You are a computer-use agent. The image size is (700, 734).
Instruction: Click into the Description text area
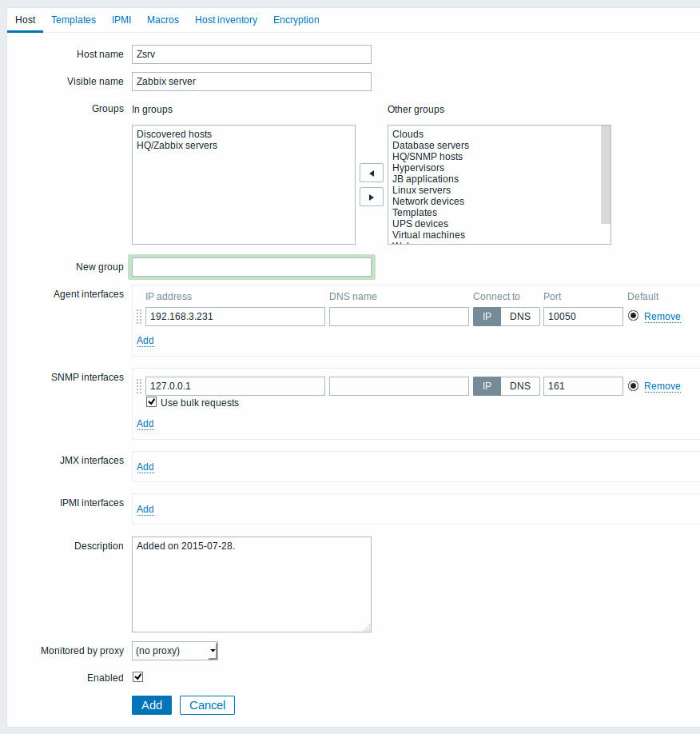click(252, 584)
